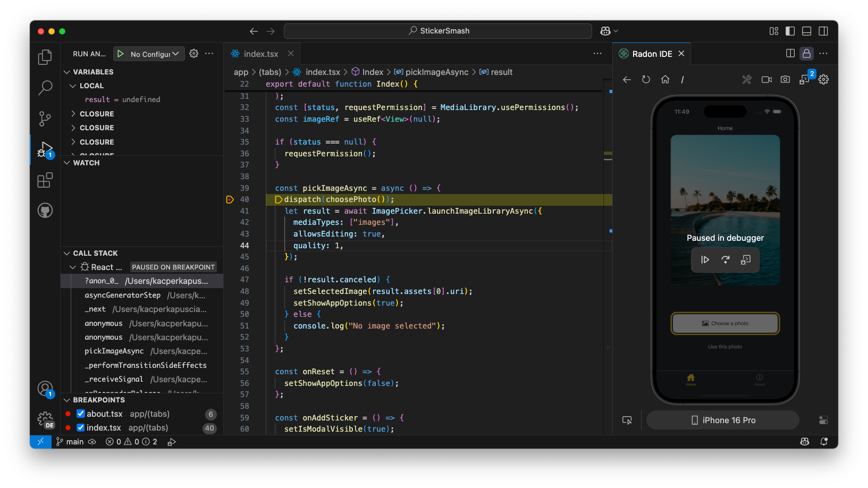Toggle the breakpoint on line 40 gutter
The height and width of the screenshot is (488, 868).
[230, 200]
